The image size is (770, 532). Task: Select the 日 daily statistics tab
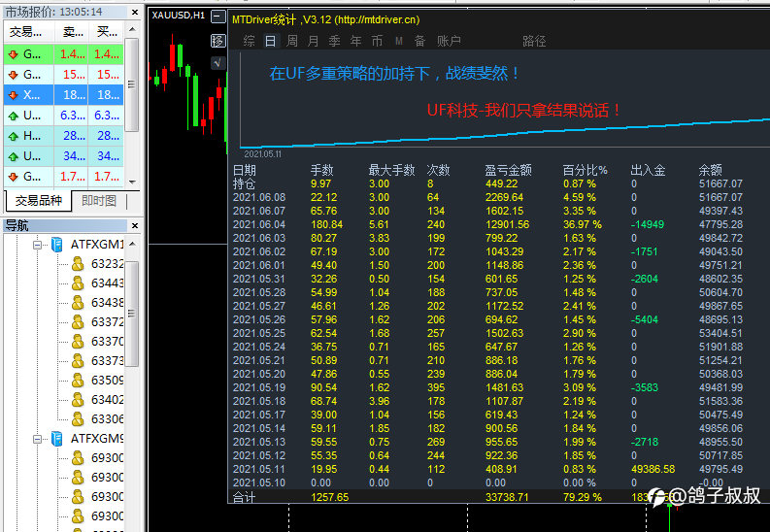[271, 41]
